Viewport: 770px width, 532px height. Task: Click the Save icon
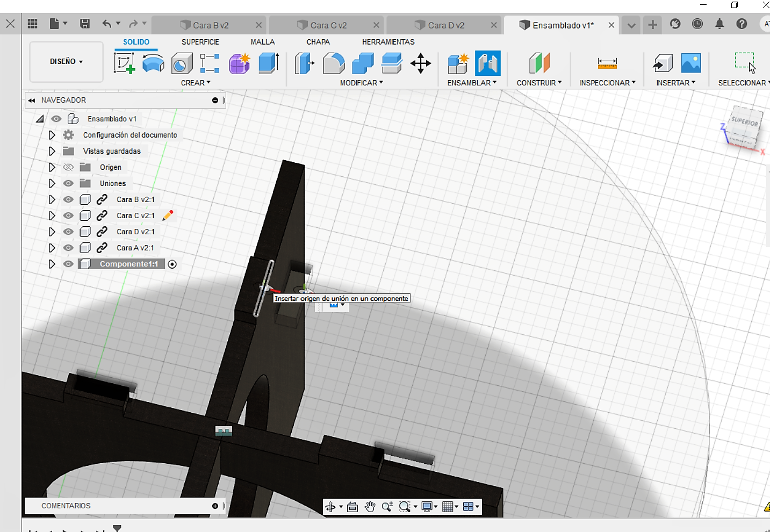point(85,24)
